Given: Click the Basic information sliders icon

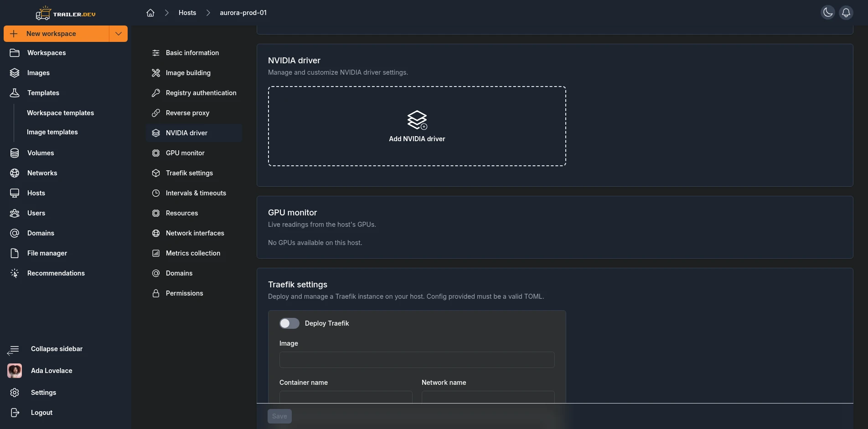Looking at the screenshot, I should click(x=156, y=53).
